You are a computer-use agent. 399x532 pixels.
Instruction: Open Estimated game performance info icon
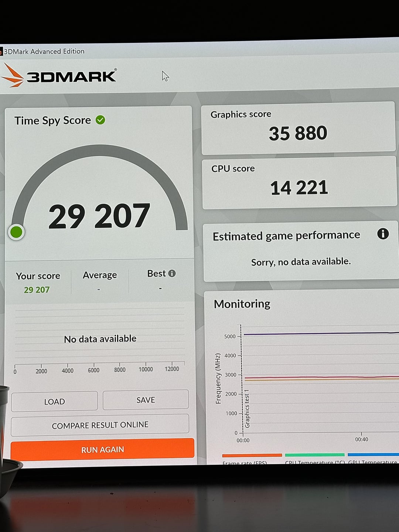pos(383,233)
